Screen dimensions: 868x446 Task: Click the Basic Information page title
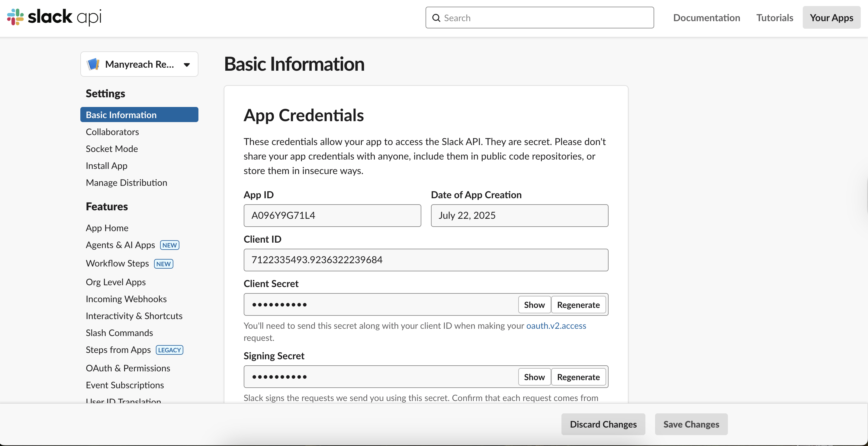click(x=294, y=64)
